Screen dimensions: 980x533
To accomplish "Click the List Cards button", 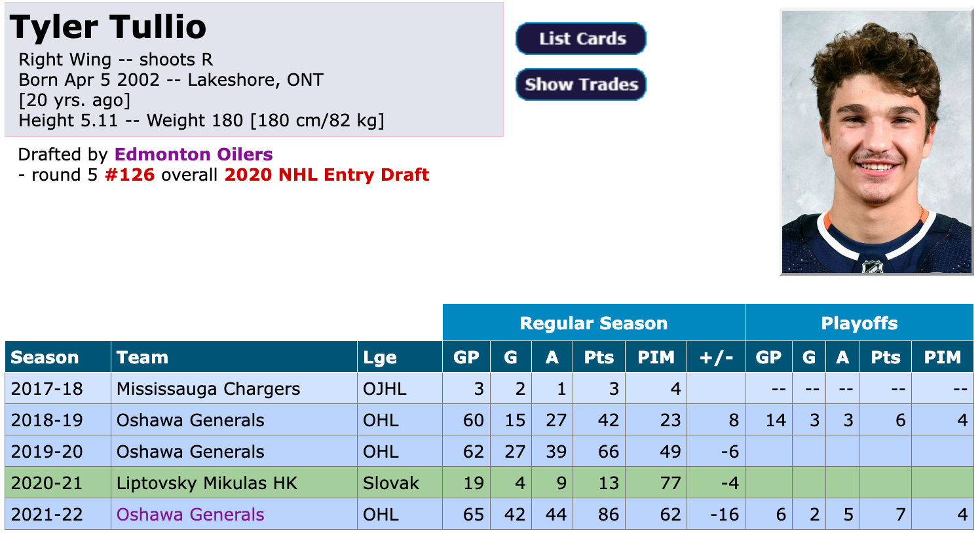I will tap(581, 39).
